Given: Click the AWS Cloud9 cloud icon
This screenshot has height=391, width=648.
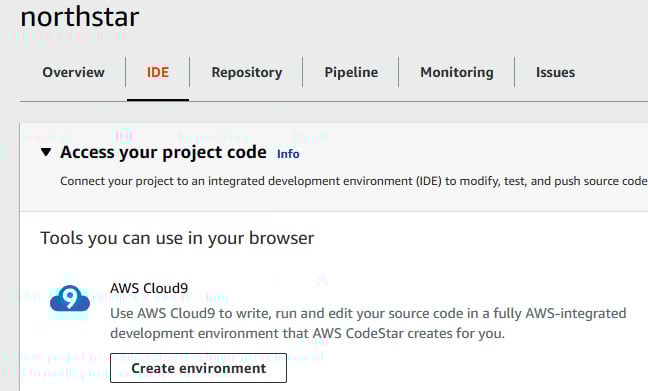Looking at the screenshot, I should [x=69, y=298].
